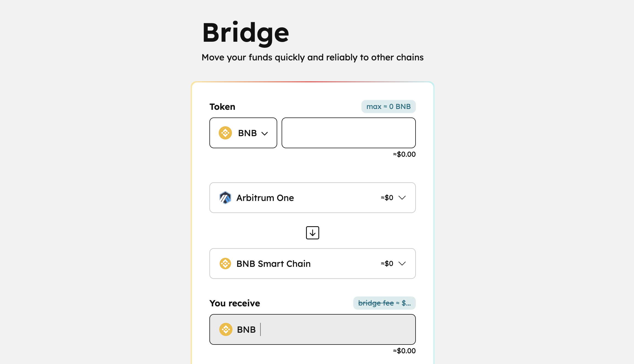Click the BNB icon in You receive field

(226, 329)
